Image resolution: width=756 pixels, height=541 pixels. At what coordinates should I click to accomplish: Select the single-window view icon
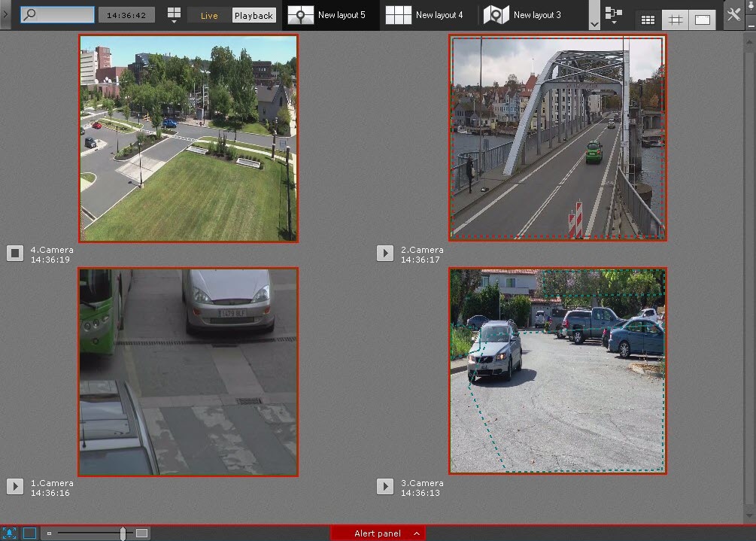coord(703,20)
